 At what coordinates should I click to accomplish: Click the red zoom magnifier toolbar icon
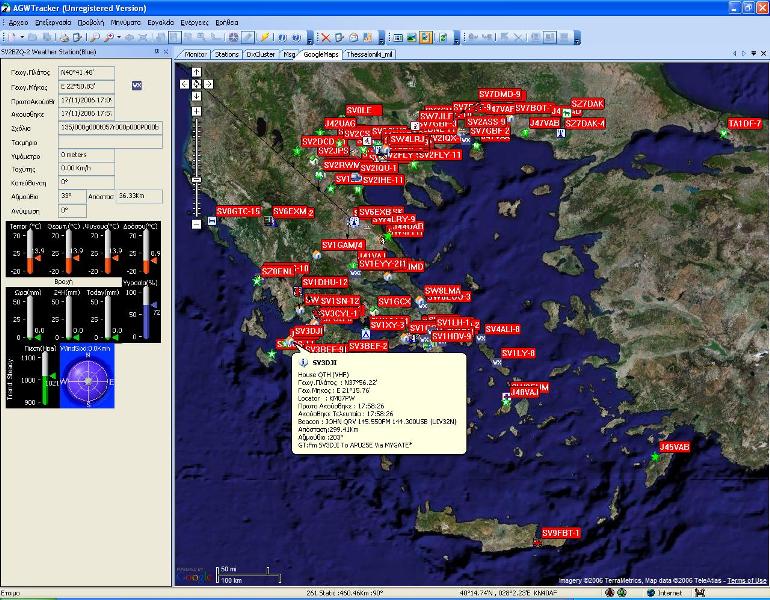pyautogui.click(x=109, y=37)
